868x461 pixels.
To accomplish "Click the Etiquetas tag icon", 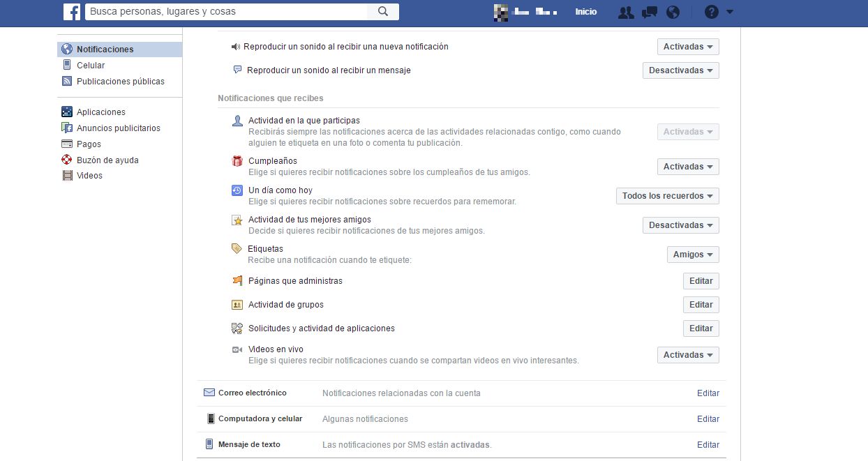I will coord(237,249).
